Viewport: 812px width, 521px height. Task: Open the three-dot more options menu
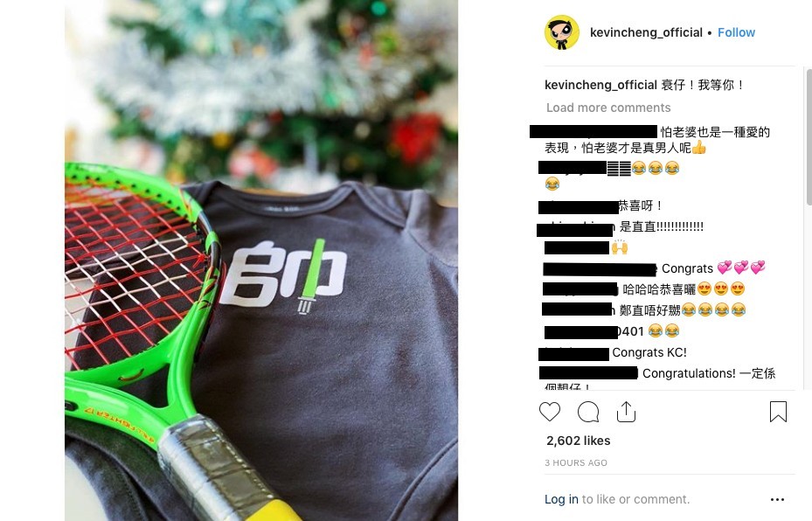pos(777,499)
